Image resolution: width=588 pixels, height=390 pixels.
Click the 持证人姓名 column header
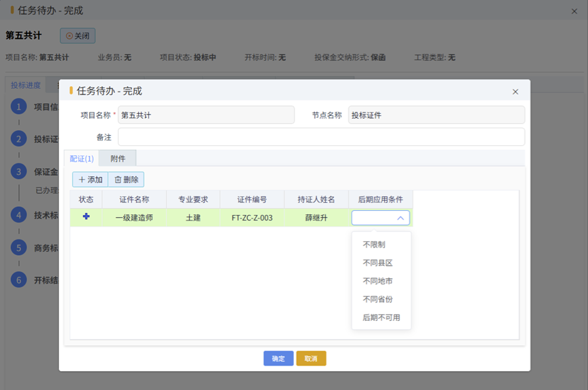point(316,199)
